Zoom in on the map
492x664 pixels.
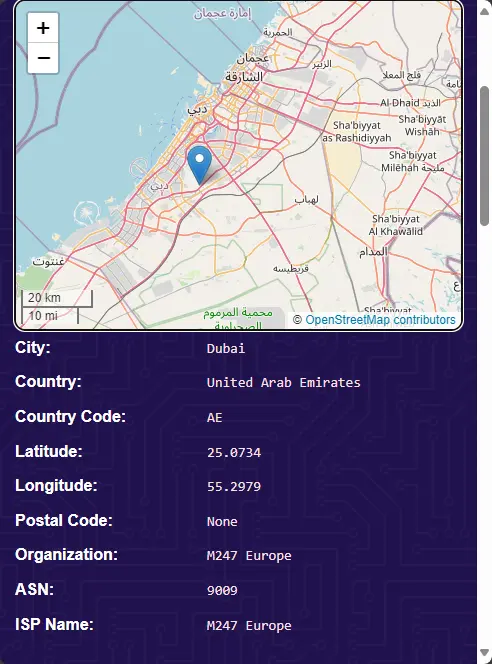point(43,28)
